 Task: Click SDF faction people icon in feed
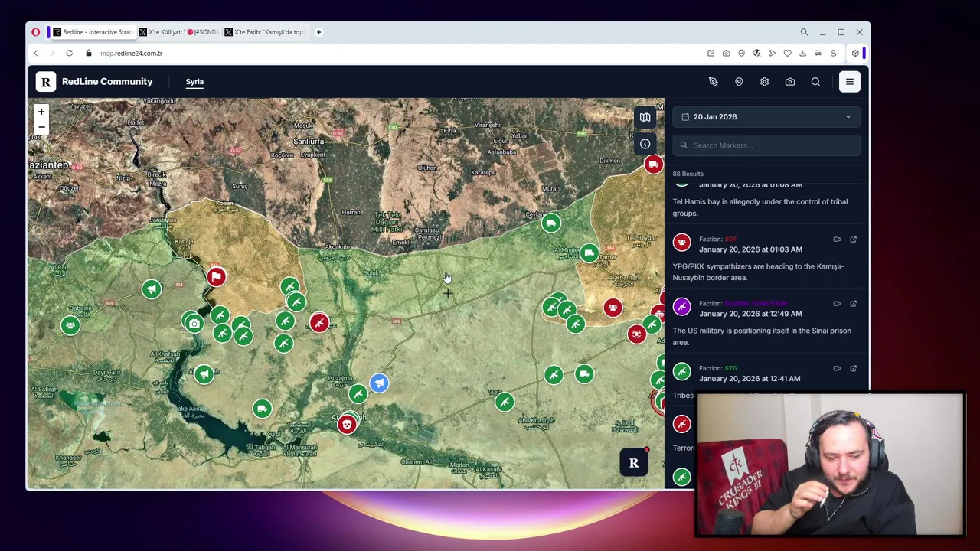(681, 243)
